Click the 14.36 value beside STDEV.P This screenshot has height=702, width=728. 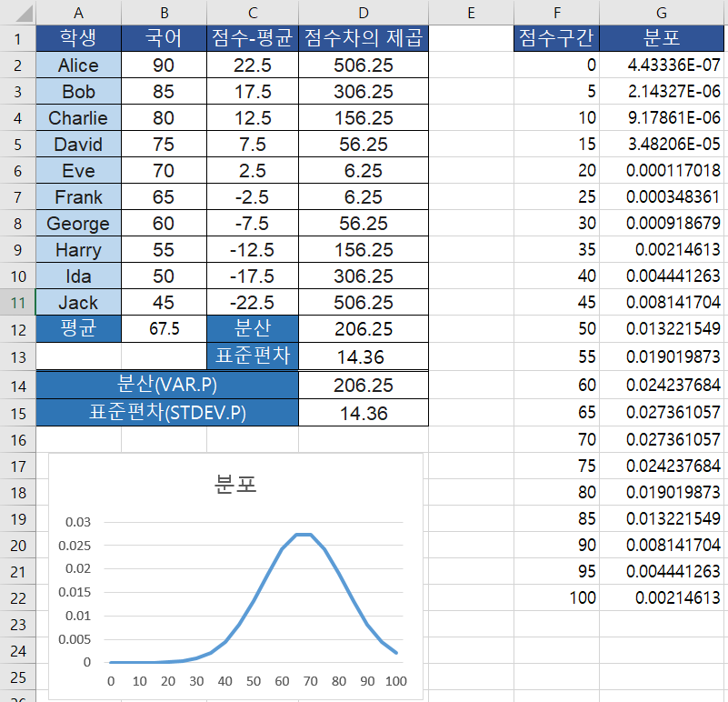pyautogui.click(x=364, y=413)
